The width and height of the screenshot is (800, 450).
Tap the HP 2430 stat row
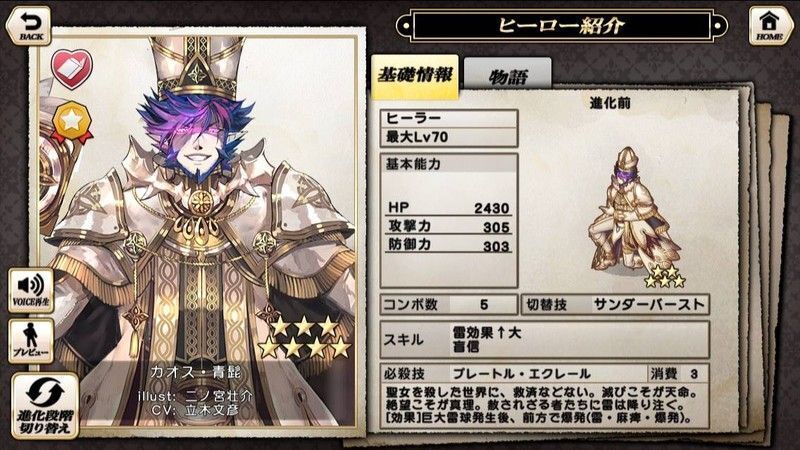[x=448, y=208]
